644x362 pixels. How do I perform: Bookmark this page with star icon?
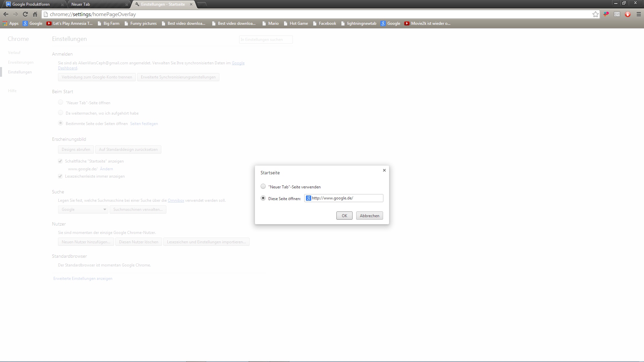pos(595,14)
